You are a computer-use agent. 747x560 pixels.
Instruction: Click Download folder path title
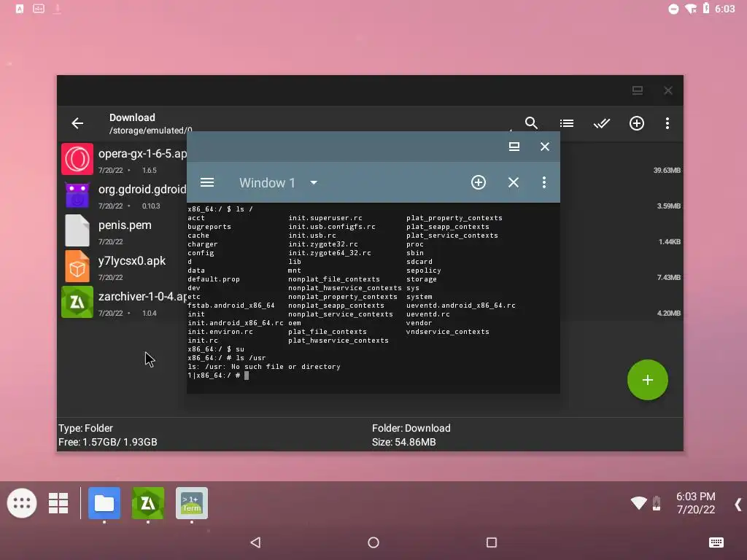pyautogui.click(x=132, y=117)
